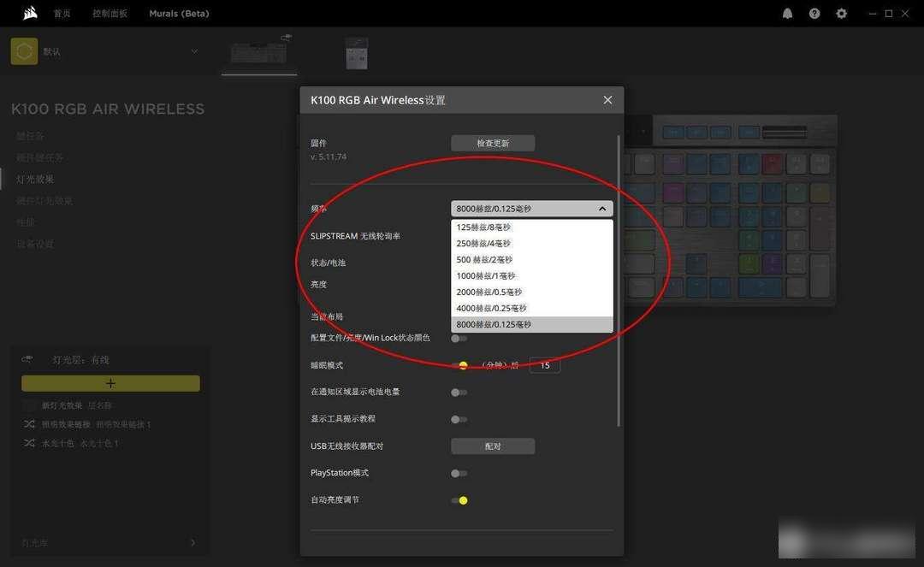Choose 4000赫兹/0.25毫秒 option
The width and height of the screenshot is (924, 567).
(532, 308)
